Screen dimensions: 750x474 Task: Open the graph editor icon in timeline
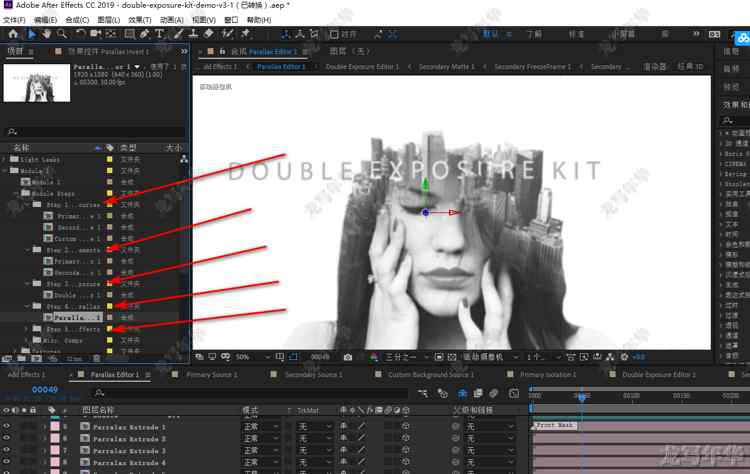pos(514,393)
